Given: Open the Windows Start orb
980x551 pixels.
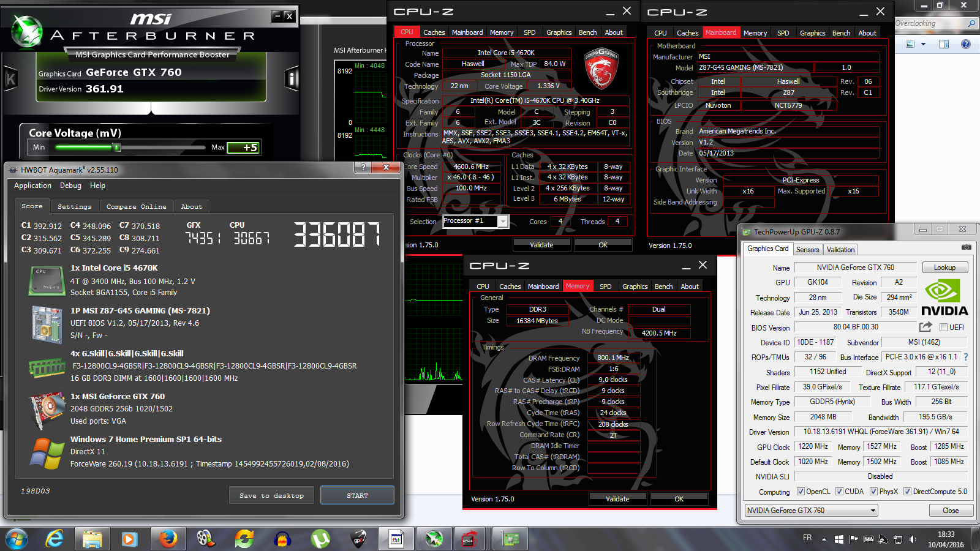Looking at the screenshot, I should [x=17, y=539].
